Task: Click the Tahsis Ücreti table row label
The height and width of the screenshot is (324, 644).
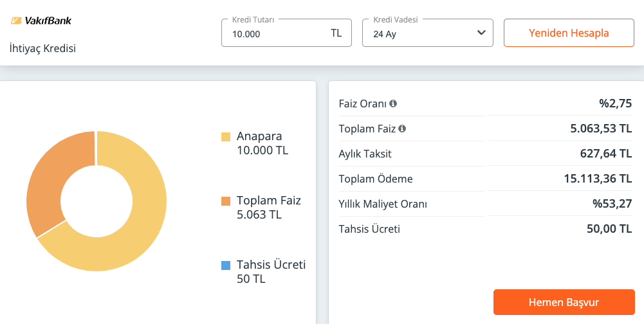Action: (369, 229)
